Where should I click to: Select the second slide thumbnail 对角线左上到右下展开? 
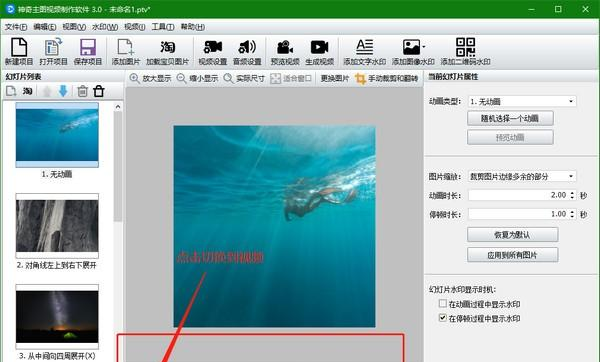coord(57,226)
